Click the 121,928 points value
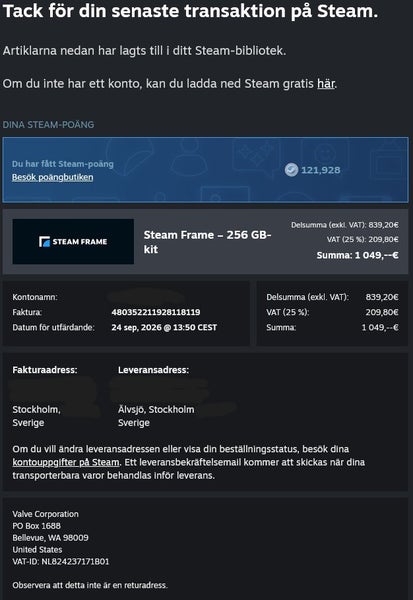Viewport: 413px width, 600px height. (x=320, y=170)
